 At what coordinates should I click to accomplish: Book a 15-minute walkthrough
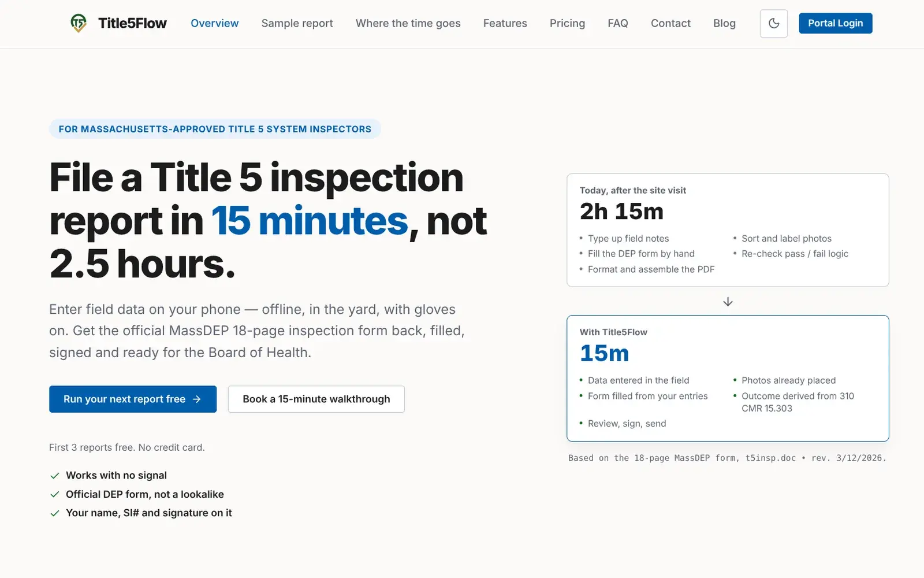tap(316, 399)
